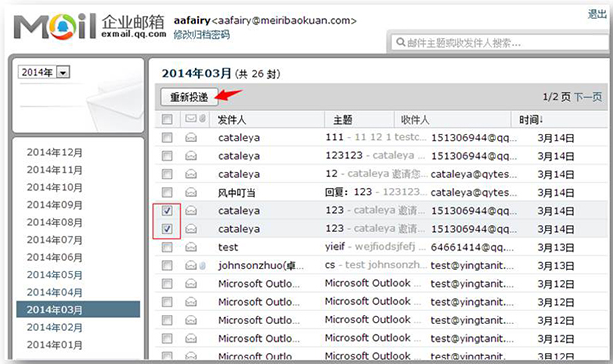The height and width of the screenshot is (364, 613).
Task: Click the attachment icon in the column header
Action: click(202, 118)
